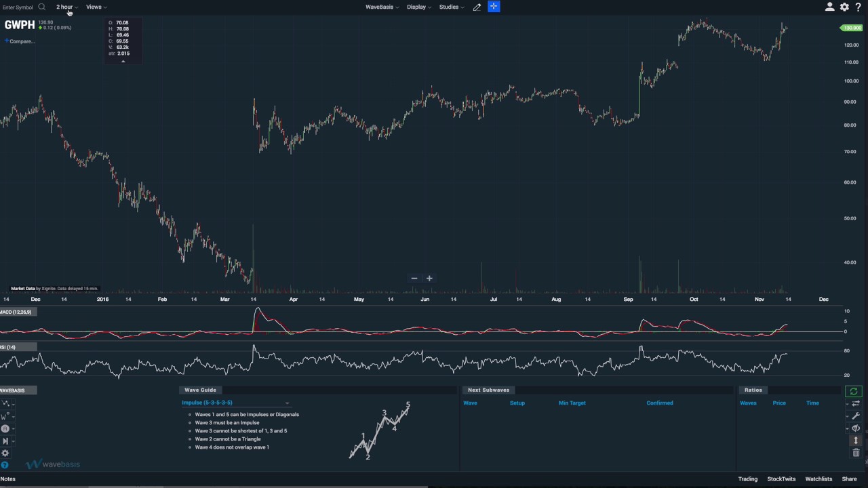Click the Share button
Image resolution: width=868 pixels, height=488 pixels.
click(849, 479)
